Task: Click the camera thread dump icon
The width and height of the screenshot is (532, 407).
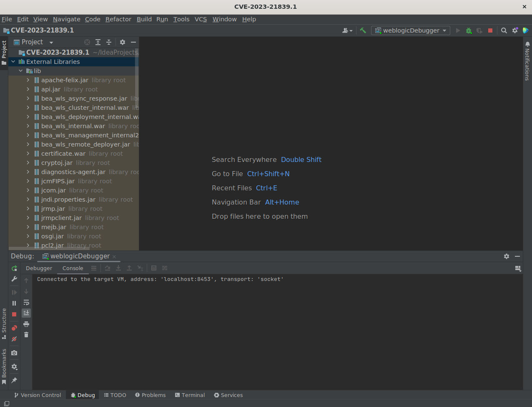Action: point(14,353)
